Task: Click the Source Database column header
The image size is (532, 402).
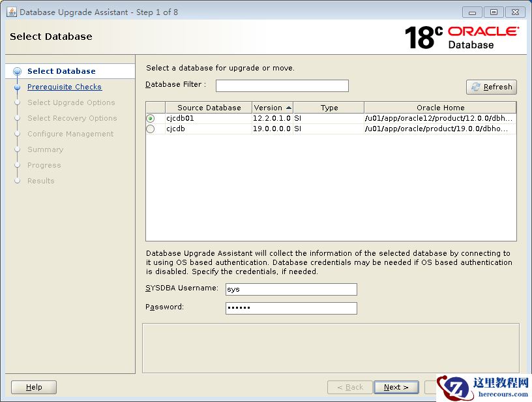Action: click(209, 108)
